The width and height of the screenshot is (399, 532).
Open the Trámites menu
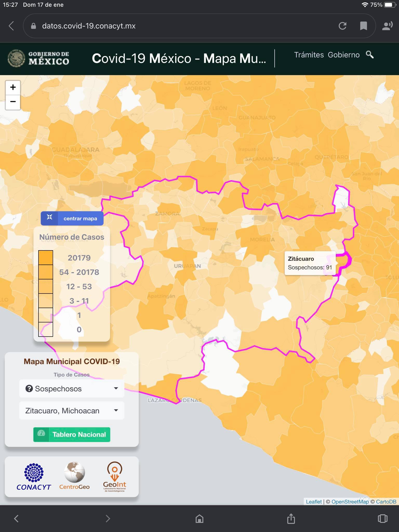tap(309, 55)
